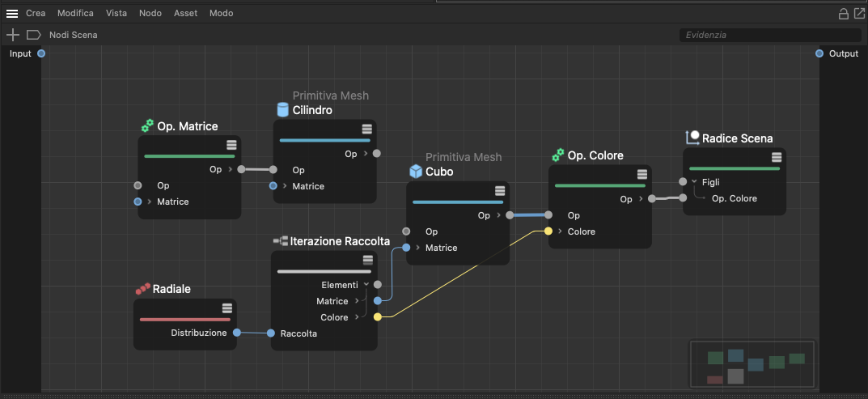Expand Op output on Cilindro node
Image resolution: width=868 pixels, height=399 pixels.
click(x=366, y=154)
